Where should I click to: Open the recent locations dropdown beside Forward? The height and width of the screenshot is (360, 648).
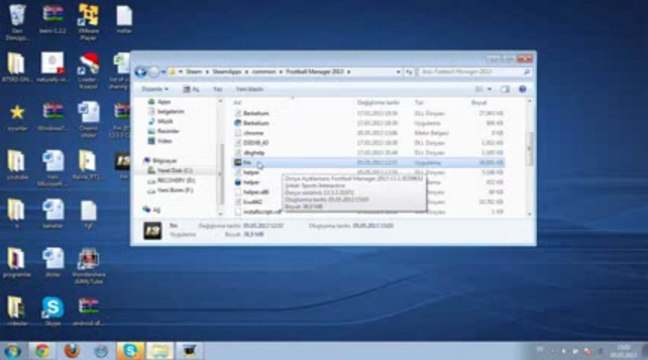tap(163, 72)
